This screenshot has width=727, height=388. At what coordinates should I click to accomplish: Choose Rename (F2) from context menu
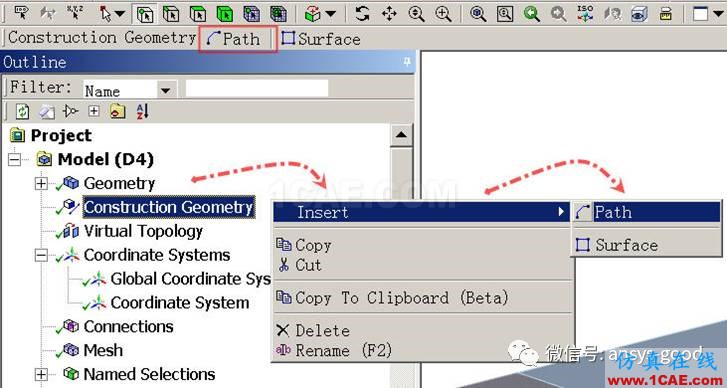pyautogui.click(x=344, y=350)
